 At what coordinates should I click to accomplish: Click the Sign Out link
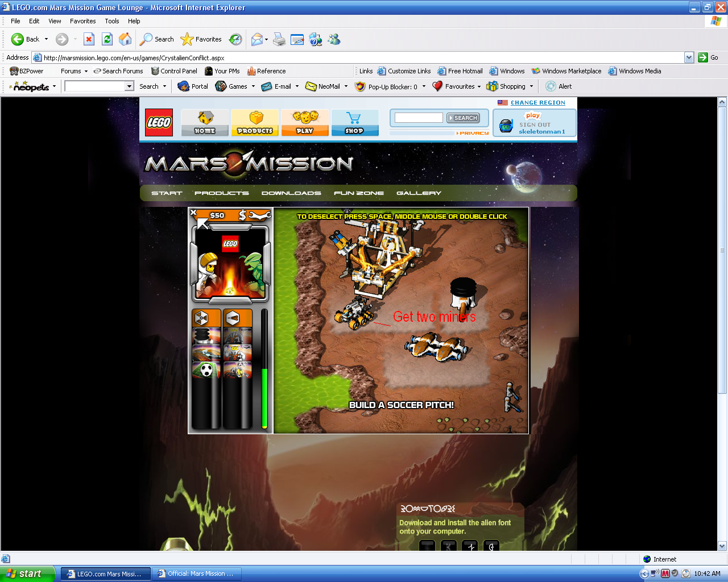point(535,124)
